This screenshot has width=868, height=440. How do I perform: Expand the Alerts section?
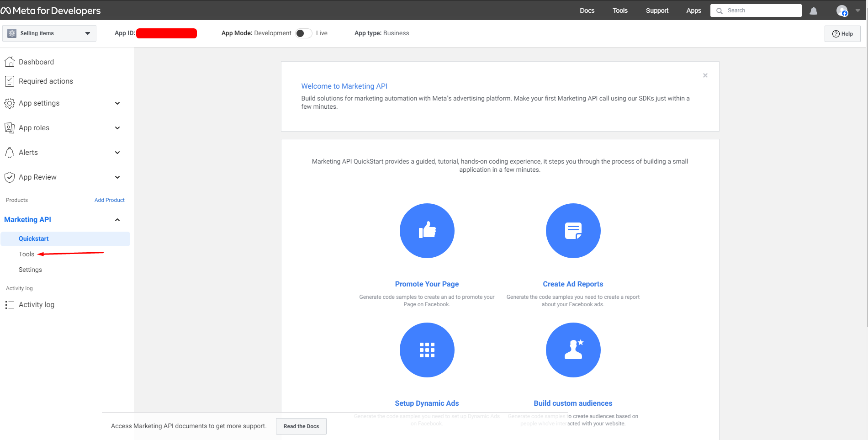[x=117, y=153]
